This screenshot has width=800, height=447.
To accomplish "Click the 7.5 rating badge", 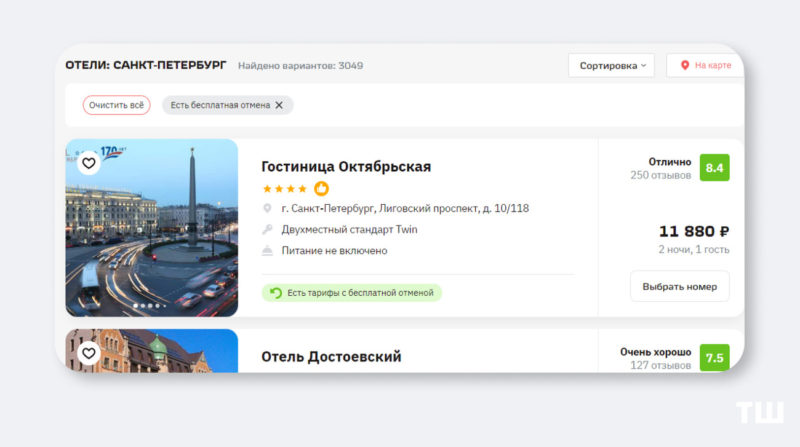I will point(714,358).
